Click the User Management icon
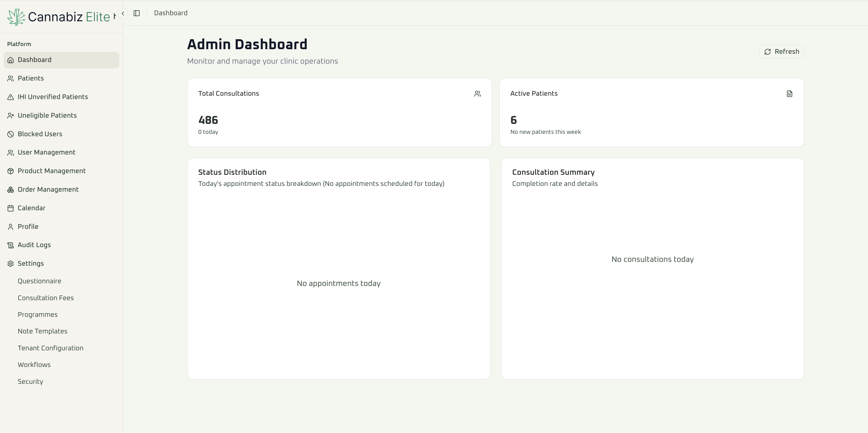The image size is (868, 433). point(10,152)
